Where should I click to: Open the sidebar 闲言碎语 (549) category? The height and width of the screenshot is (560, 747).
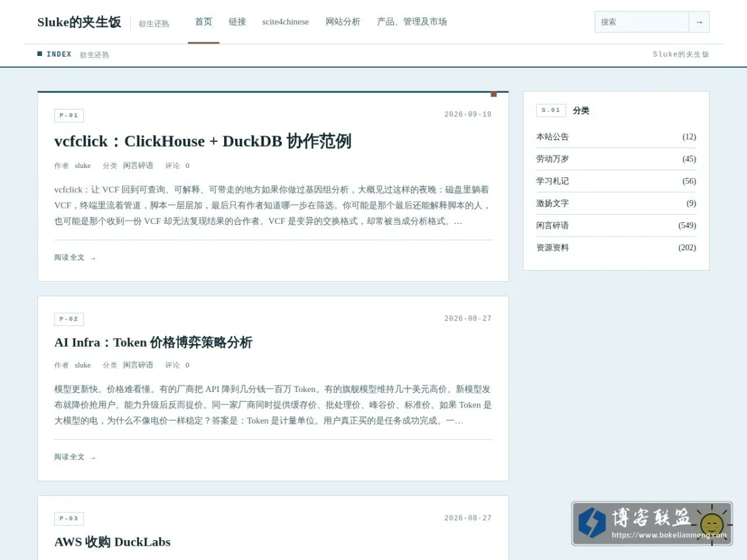click(x=553, y=225)
